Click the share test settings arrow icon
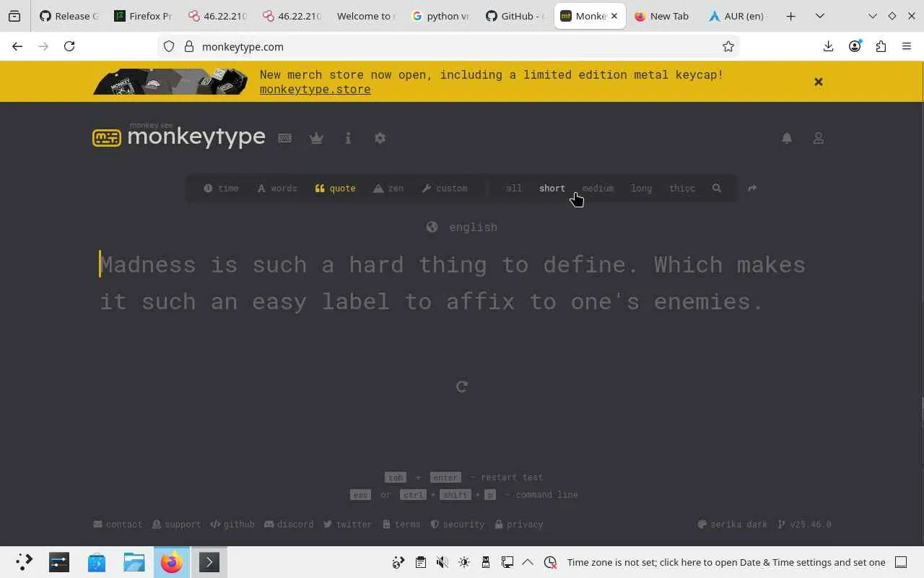 752,188
